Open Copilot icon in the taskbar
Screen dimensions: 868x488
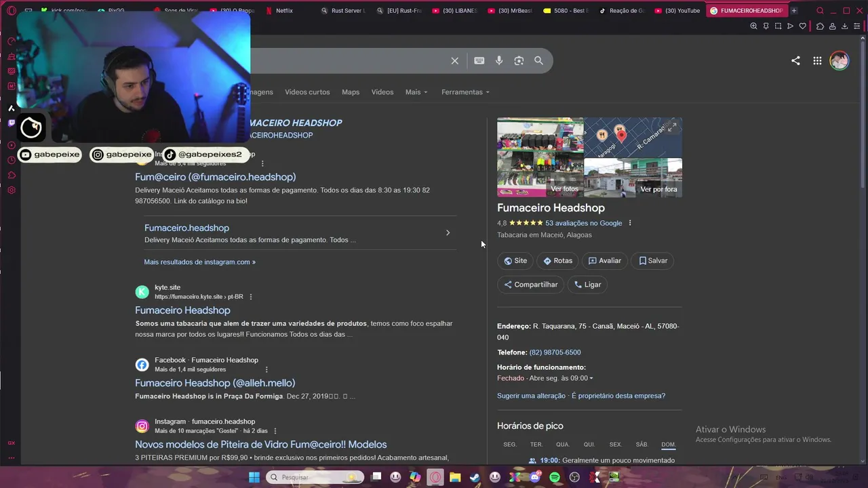[415, 477]
